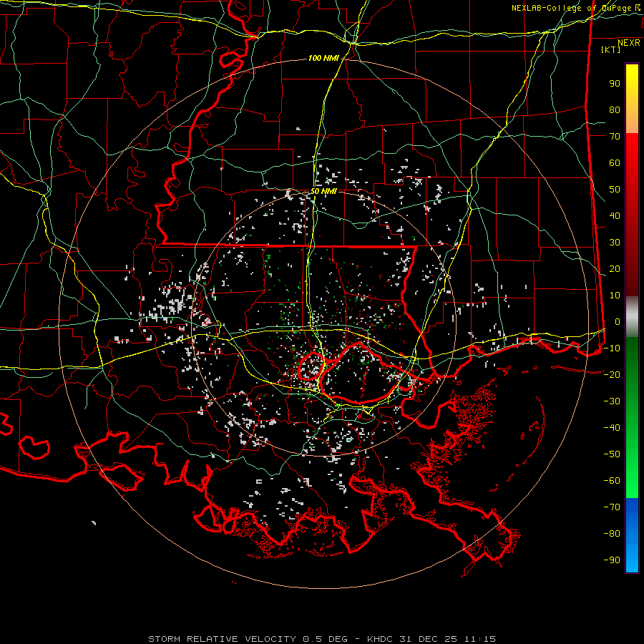Select the 70 knot scale label
The width and height of the screenshot is (644, 644).
point(615,137)
